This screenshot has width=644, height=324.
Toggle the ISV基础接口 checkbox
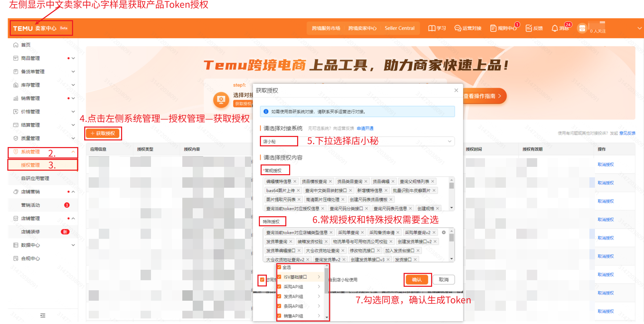click(279, 277)
